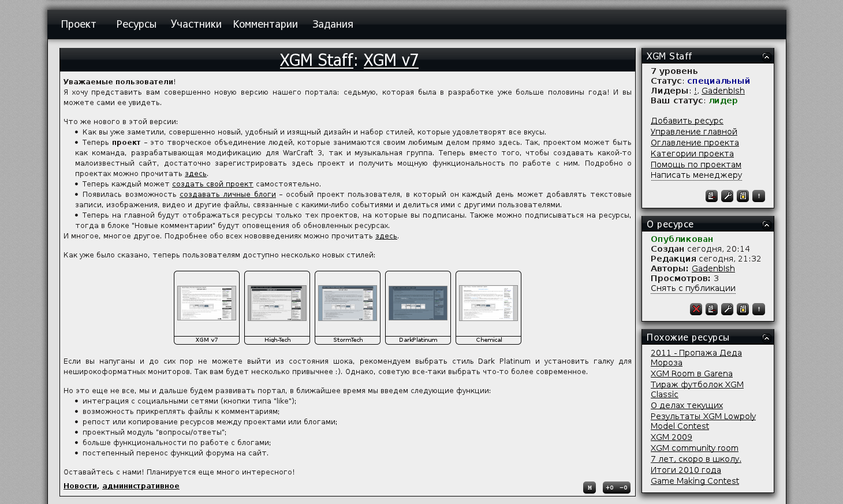Follow the создать свой проект link

pos(212,184)
